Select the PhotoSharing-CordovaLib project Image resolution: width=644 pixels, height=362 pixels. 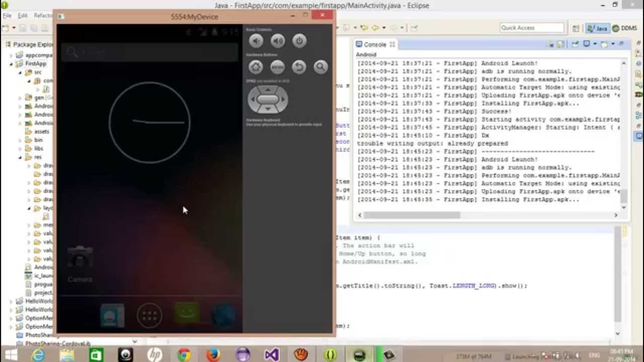tap(54, 344)
